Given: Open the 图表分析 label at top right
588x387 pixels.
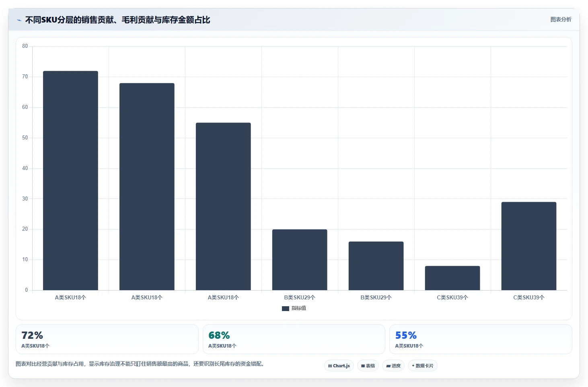Looking at the screenshot, I should pyautogui.click(x=561, y=19).
